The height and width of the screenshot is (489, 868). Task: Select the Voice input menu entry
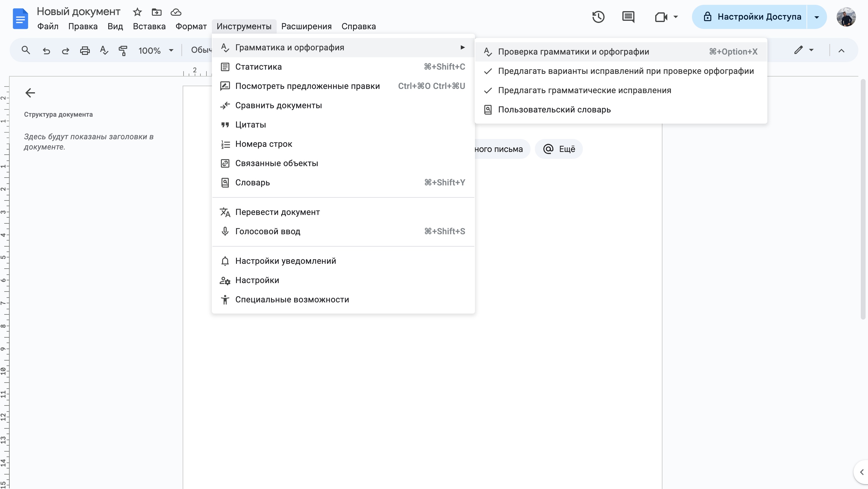tap(268, 231)
